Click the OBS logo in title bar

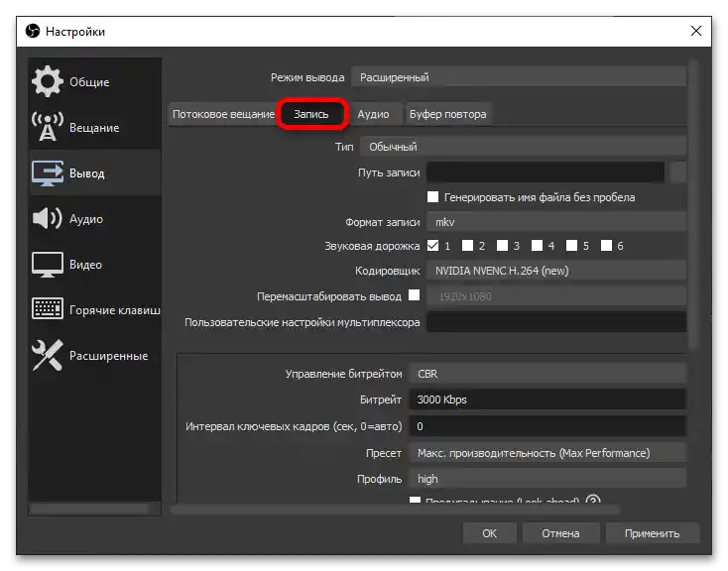pyautogui.click(x=33, y=31)
